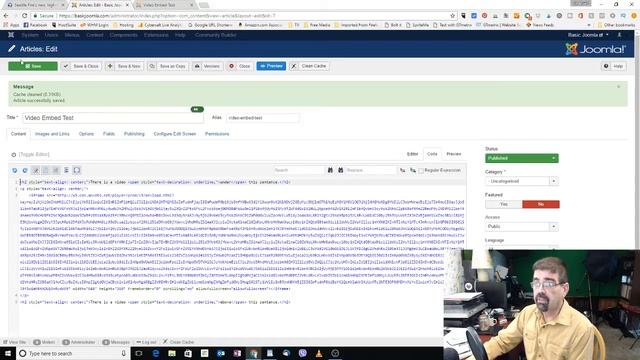Click the format lines icon in code toolbar

point(66,170)
